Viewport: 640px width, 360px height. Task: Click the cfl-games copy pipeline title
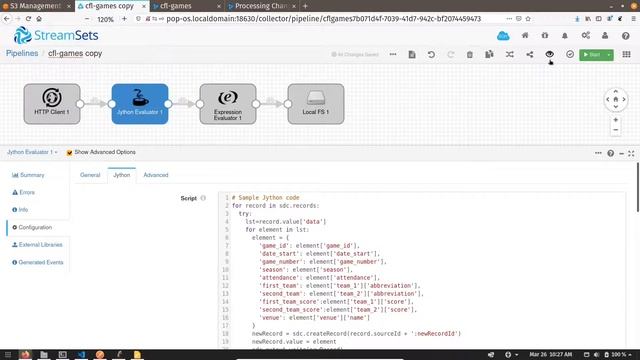pyautogui.click(x=75, y=53)
